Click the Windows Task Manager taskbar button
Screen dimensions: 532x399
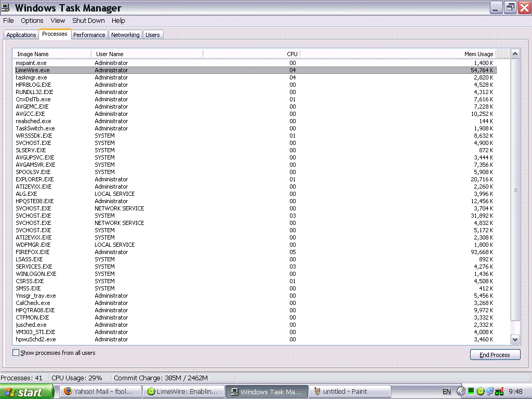(x=267, y=392)
